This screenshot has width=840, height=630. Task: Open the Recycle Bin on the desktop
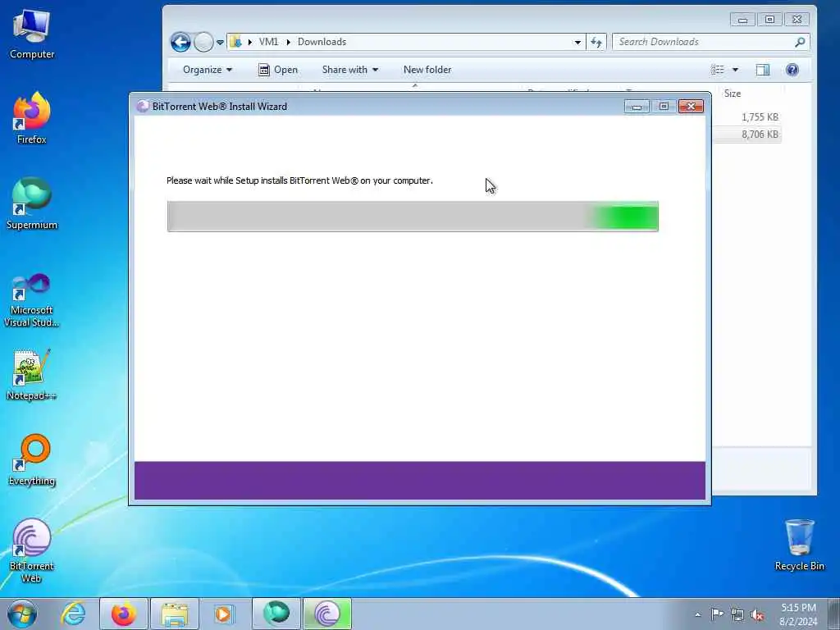(799, 545)
